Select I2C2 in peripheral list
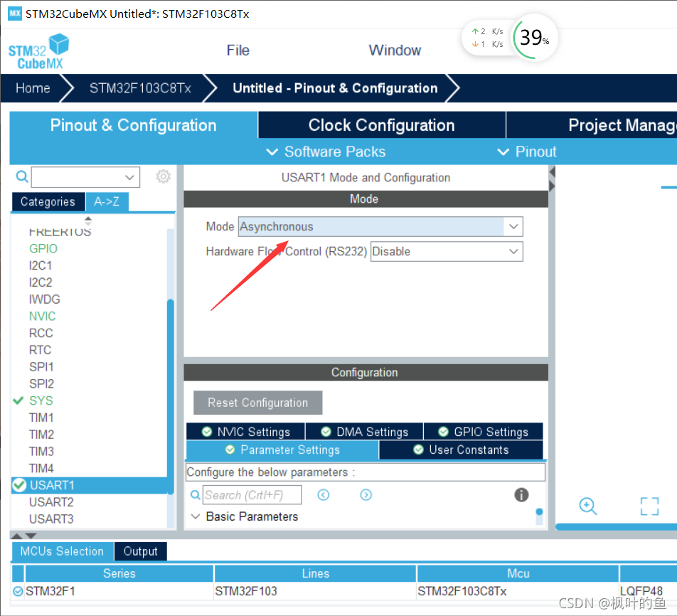677x616 pixels. point(40,282)
